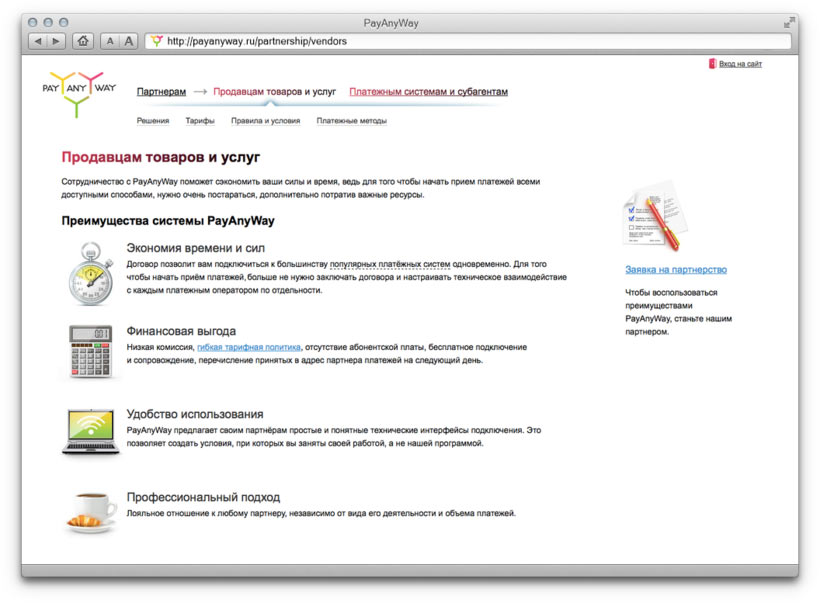This screenshot has width=820, height=603.
Task: Switch to the Тарифы tab
Action: pyautogui.click(x=200, y=121)
